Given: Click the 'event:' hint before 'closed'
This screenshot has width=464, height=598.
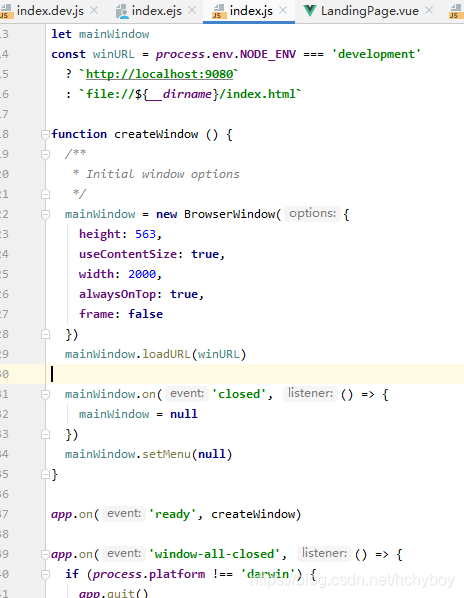Looking at the screenshot, I should coord(187,394).
